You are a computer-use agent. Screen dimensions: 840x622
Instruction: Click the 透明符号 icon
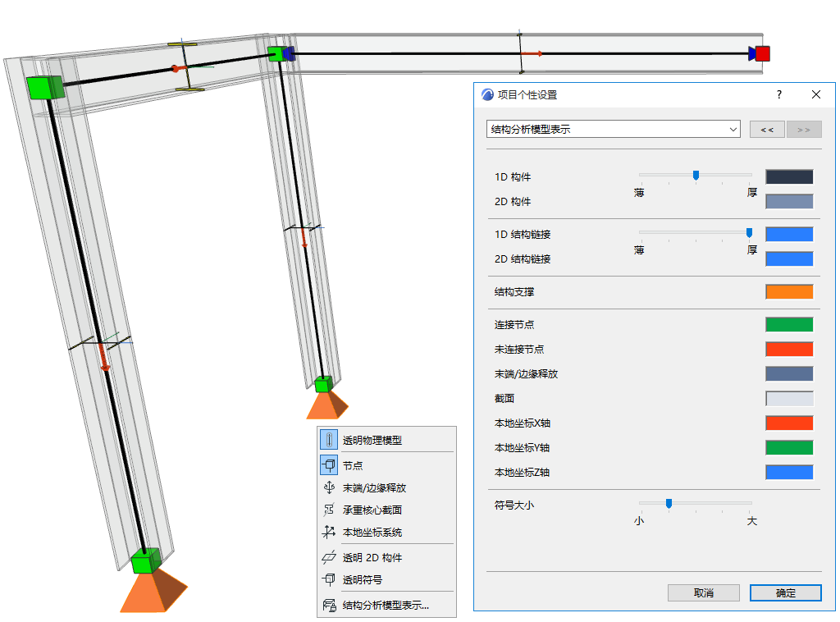[x=329, y=579]
